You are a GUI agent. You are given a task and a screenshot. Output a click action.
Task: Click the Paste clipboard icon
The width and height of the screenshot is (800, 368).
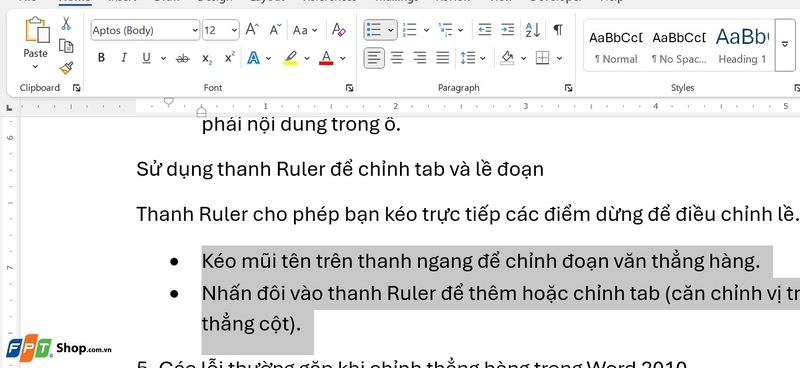coord(37,30)
